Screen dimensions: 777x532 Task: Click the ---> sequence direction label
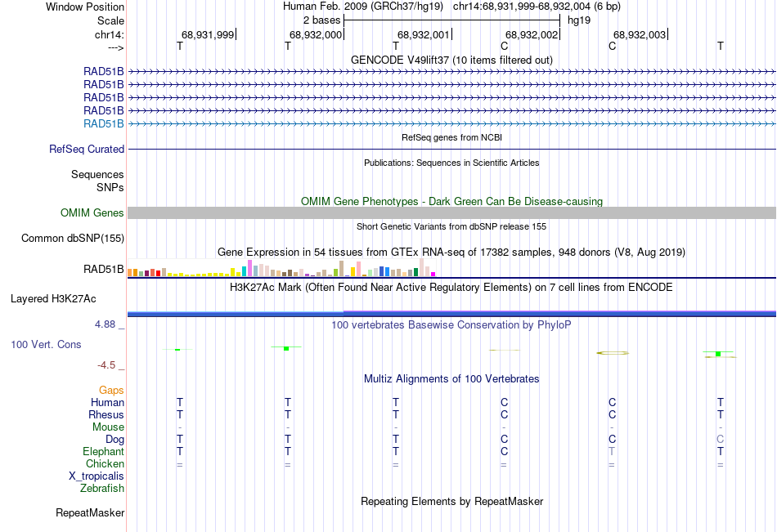coord(115,47)
